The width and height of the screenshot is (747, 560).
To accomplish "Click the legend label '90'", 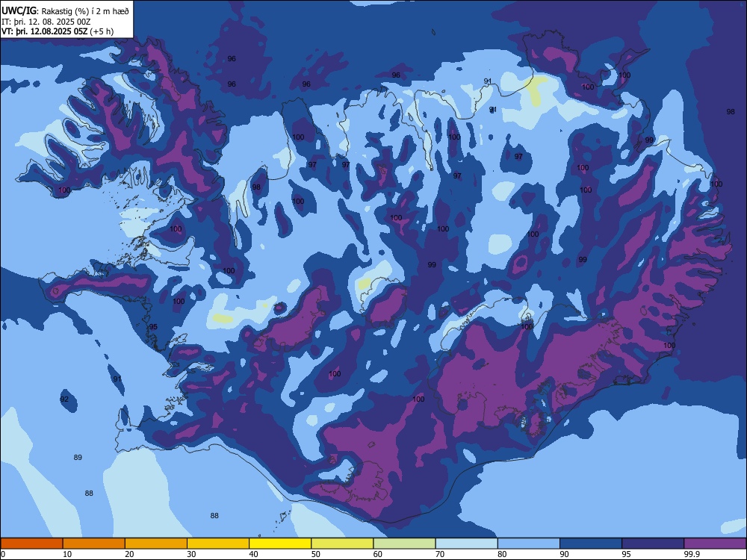I will (x=564, y=554).
